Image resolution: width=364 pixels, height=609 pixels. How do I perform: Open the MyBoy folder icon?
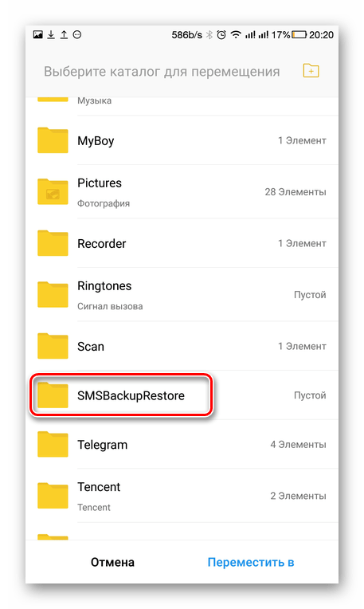click(x=53, y=140)
